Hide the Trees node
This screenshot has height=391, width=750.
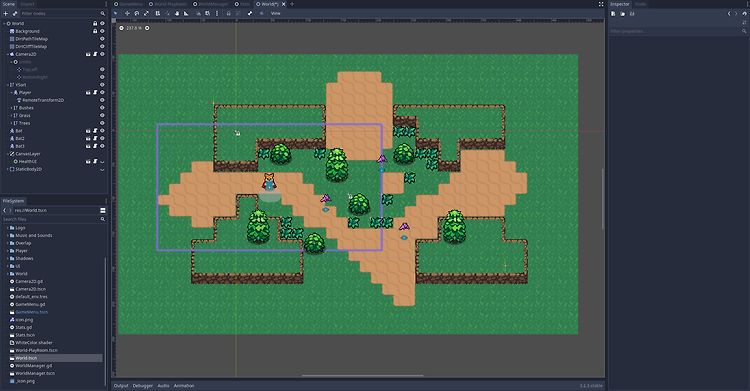click(x=102, y=123)
